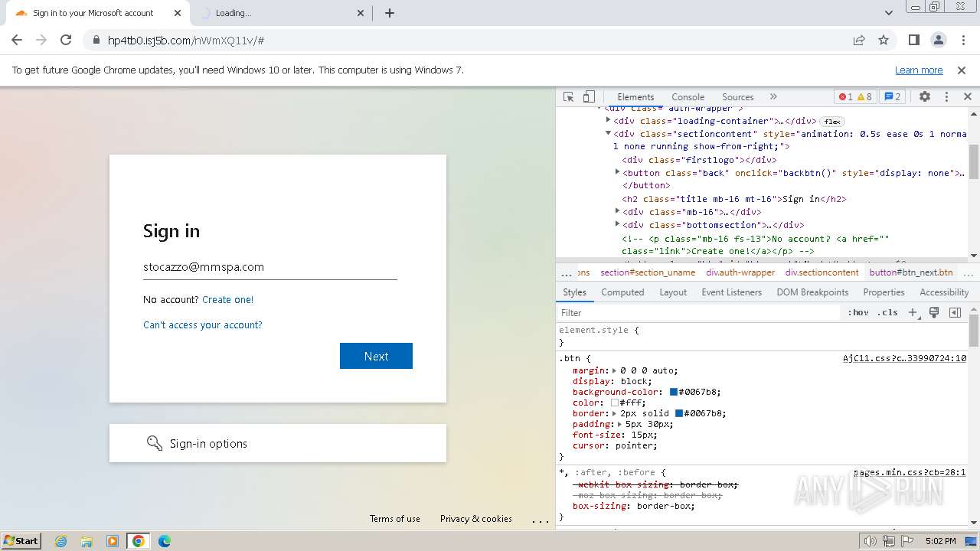This screenshot has height=551, width=980.
Task: Open the white color #fff swatch
Action: (615, 403)
